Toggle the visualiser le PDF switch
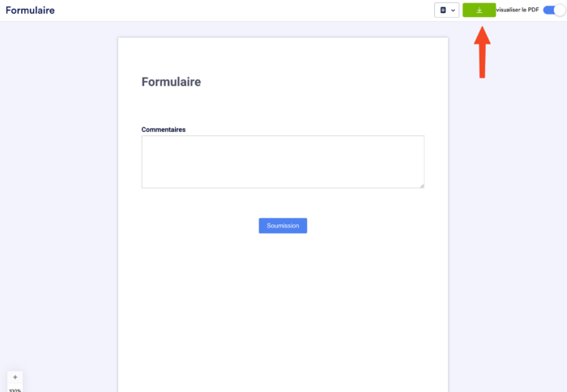 (554, 11)
